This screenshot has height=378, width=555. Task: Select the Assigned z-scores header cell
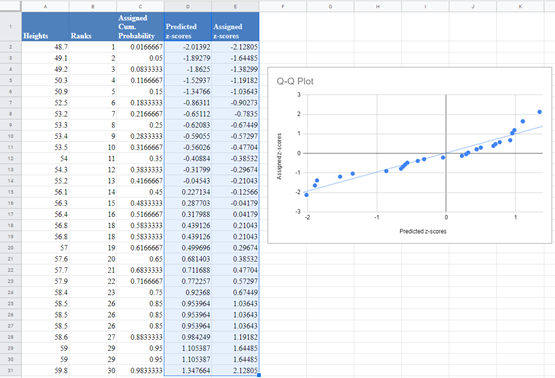(x=235, y=27)
